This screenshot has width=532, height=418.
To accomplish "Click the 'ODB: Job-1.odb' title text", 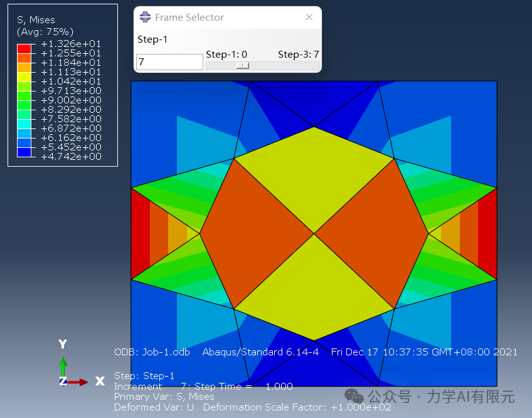I will [152, 352].
